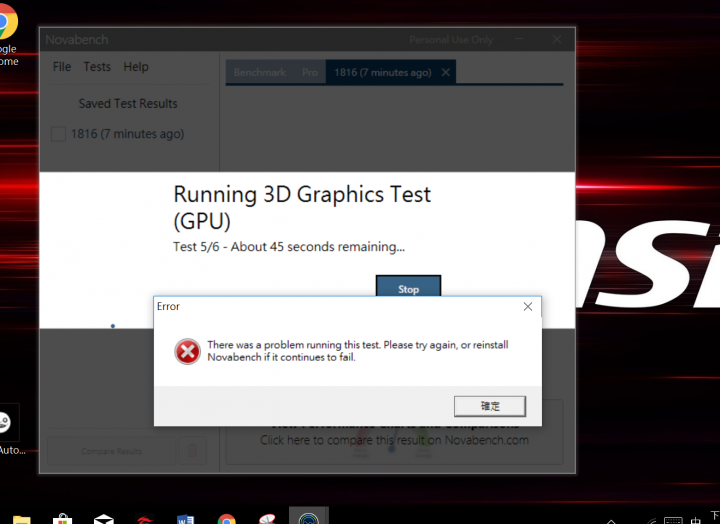Click the 中 input method indicator
Screen dimensions: 720x524
[x=696, y=520]
